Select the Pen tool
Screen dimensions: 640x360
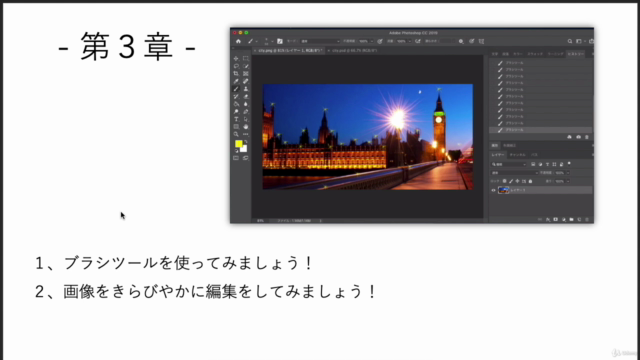tap(246, 111)
